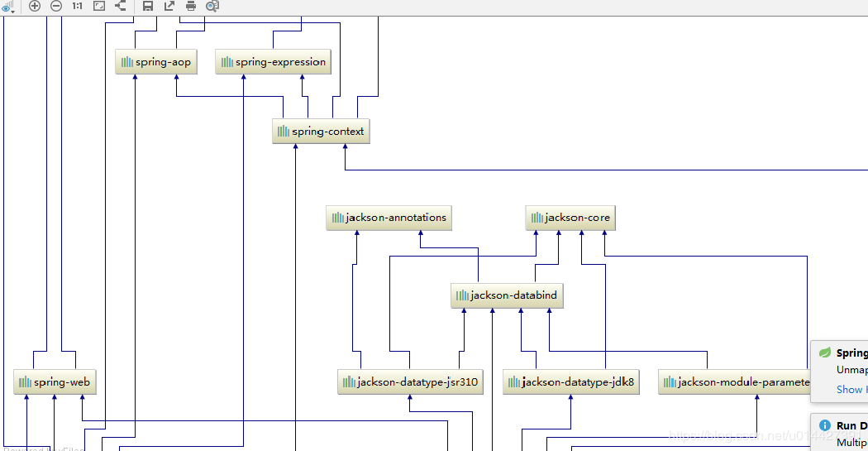Apply current layout icon
The width and height of the screenshot is (868, 451).
tap(121, 6)
